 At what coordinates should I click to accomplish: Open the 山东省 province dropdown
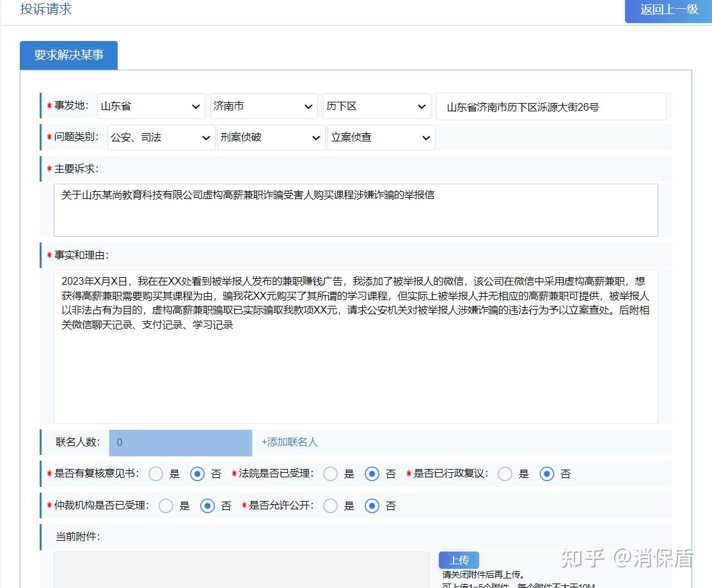click(x=151, y=106)
